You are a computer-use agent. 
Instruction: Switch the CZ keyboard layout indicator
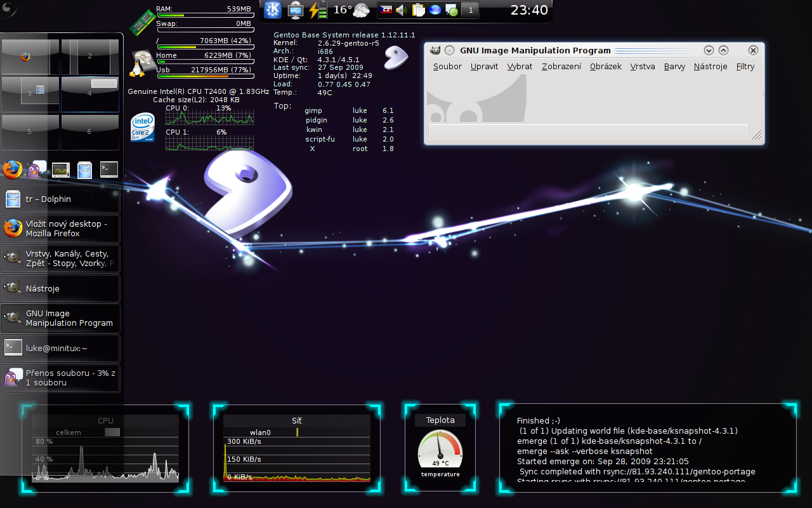click(x=385, y=10)
